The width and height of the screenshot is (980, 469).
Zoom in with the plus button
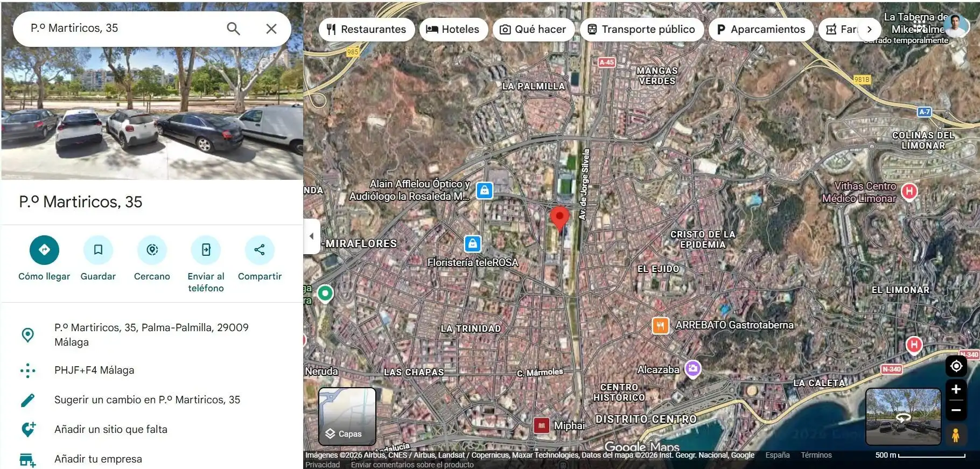(956, 389)
